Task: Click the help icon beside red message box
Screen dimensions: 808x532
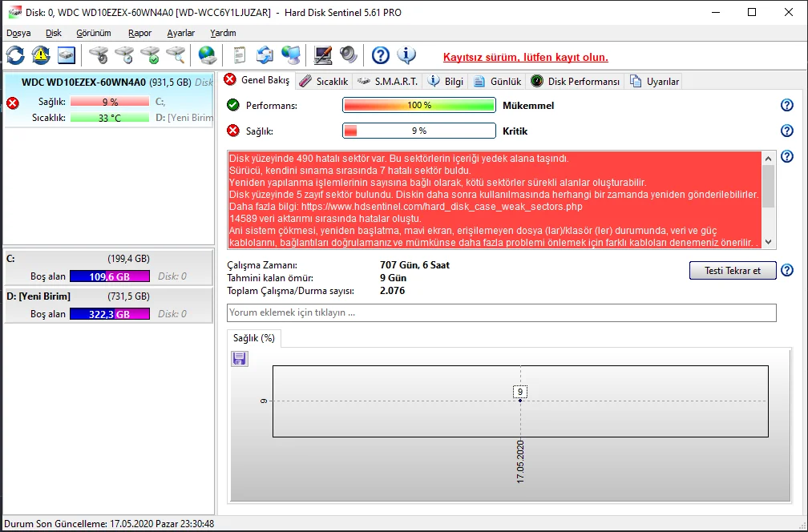Action: 787,156
